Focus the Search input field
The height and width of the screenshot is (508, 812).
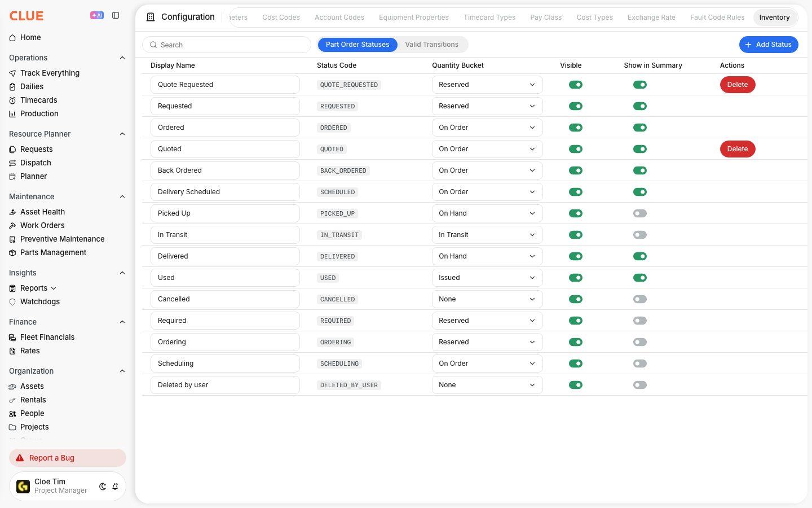coord(227,45)
